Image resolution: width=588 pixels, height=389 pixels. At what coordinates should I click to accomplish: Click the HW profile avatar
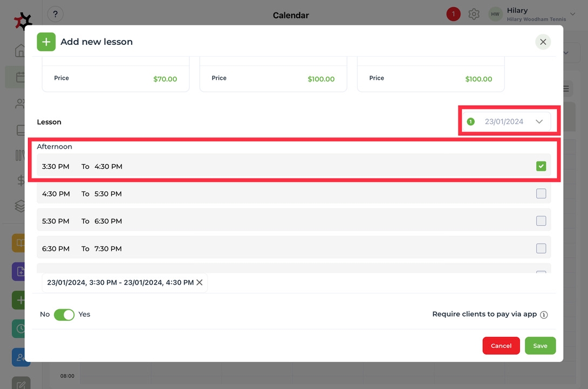[x=495, y=15]
